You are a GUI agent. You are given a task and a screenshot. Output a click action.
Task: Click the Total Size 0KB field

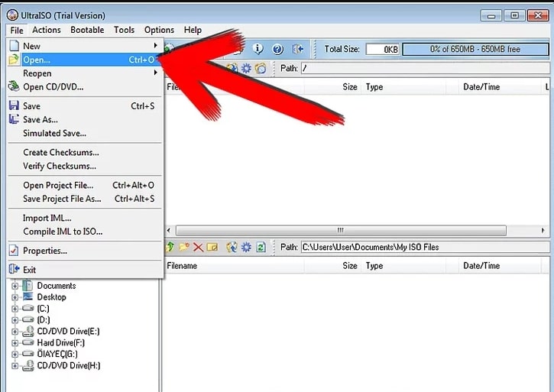(383, 49)
